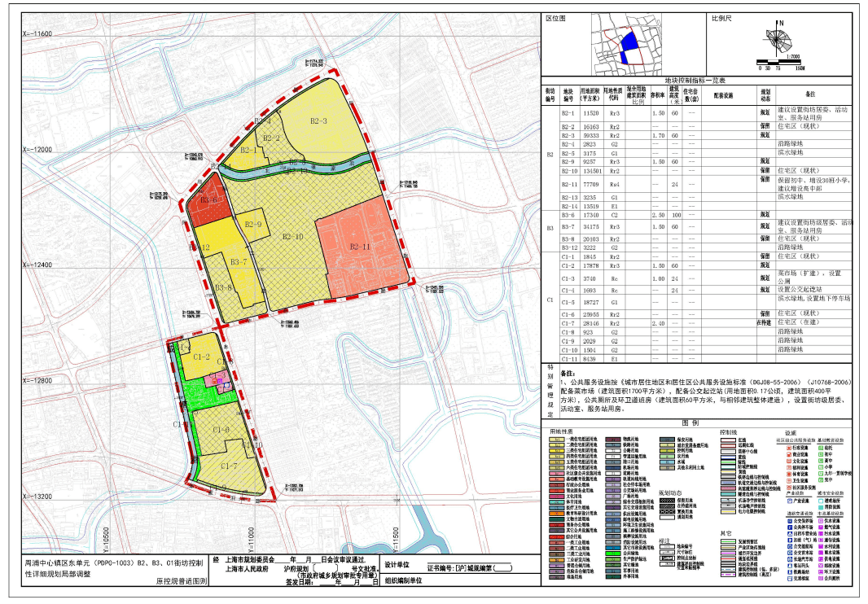Click the 燃气设施 legend icon
Image resolution: width=868 pixels, height=604 pixels.
821,527
